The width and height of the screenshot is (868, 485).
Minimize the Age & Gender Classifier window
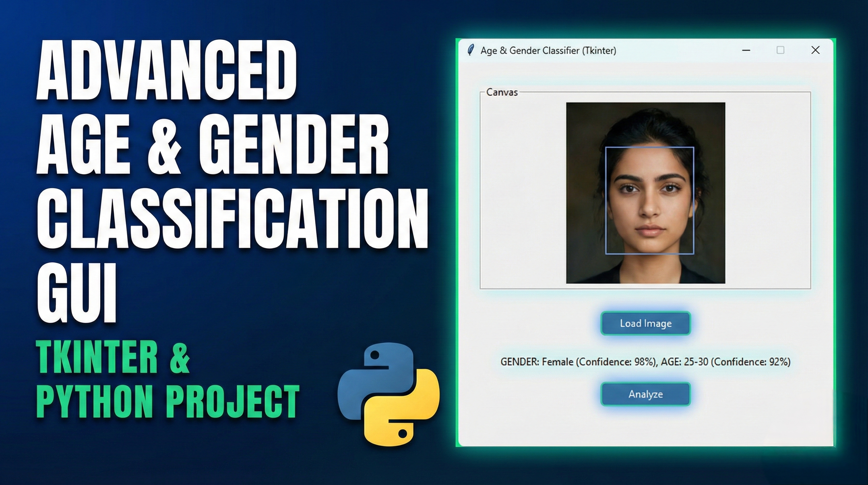click(746, 50)
